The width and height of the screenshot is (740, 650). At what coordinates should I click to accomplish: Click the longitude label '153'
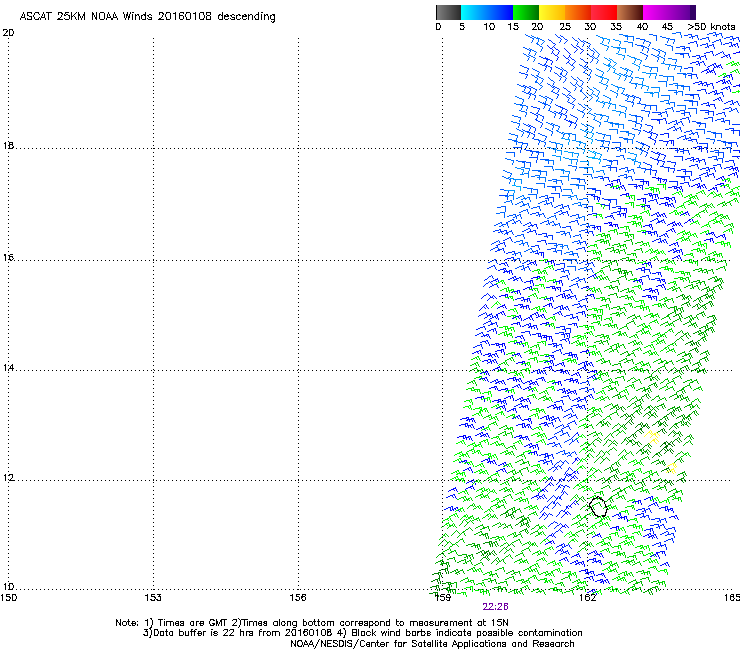153,598
